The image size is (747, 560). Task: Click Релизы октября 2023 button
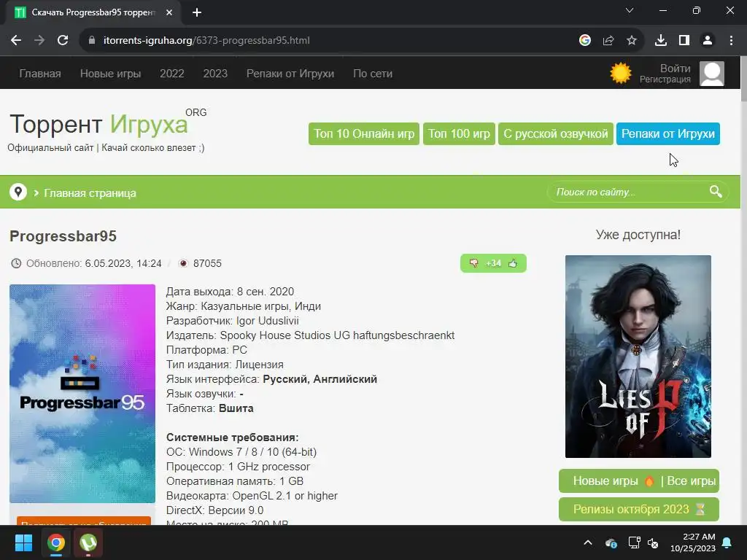click(x=638, y=509)
